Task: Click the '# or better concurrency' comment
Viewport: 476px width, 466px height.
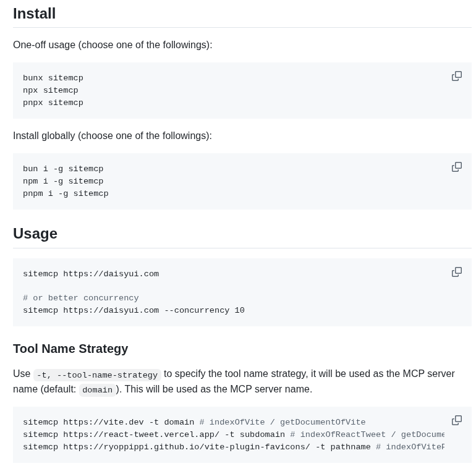Action: (81, 298)
